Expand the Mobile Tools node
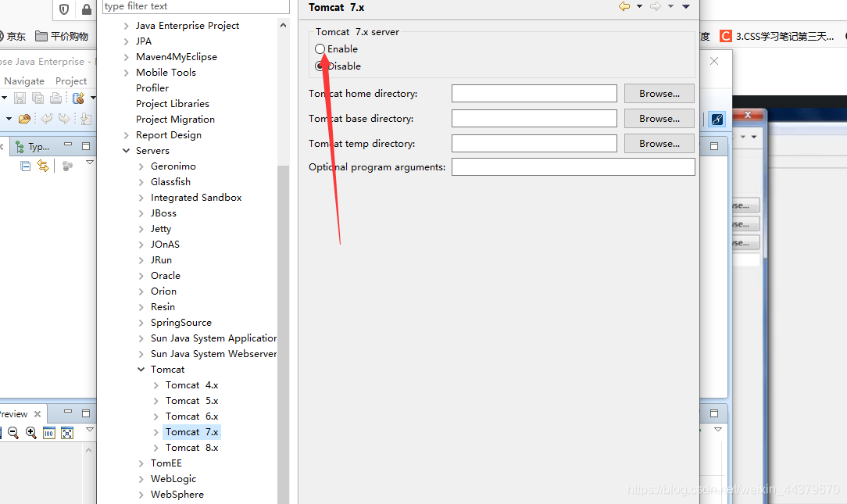Screen dimensions: 847x504 [x=126, y=73]
